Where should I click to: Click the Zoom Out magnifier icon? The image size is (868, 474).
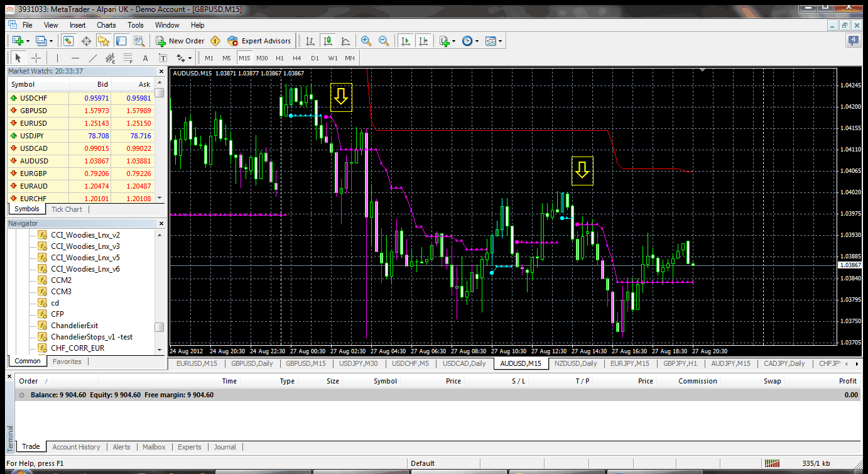click(384, 41)
